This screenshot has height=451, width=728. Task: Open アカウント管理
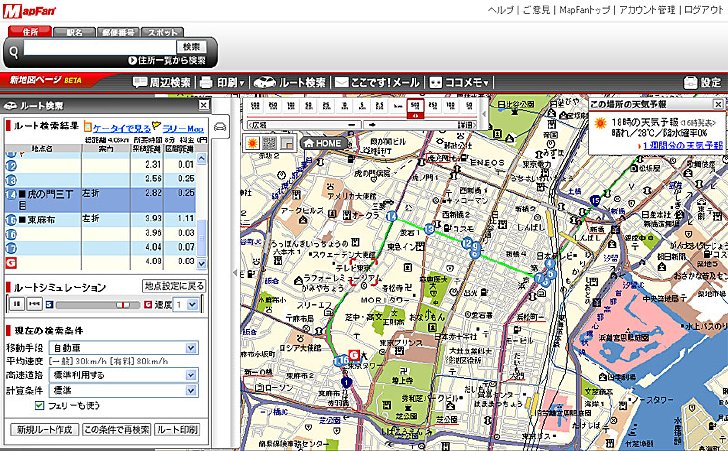coord(647,10)
